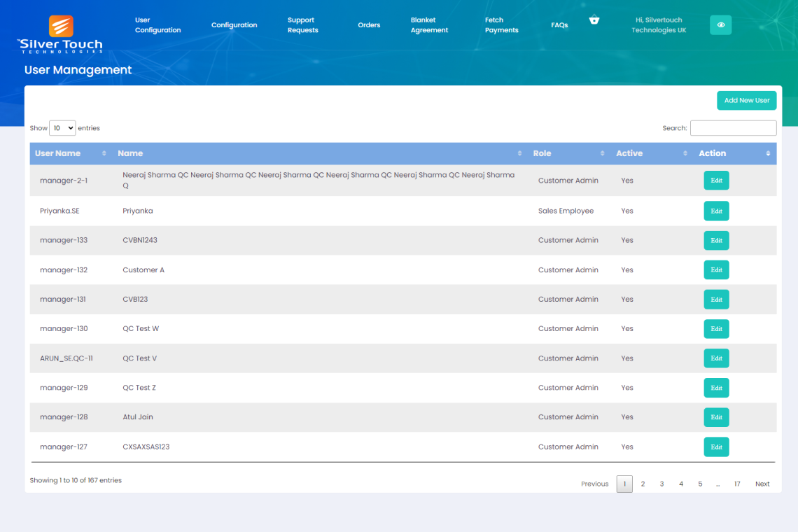Go to pagination page 5

tap(700, 484)
